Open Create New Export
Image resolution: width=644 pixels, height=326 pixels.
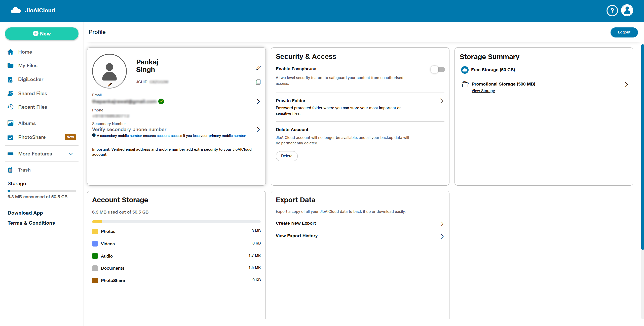296,223
